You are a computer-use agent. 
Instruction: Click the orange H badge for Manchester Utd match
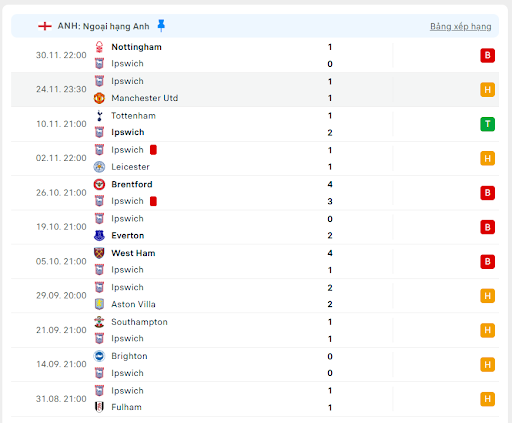(487, 90)
